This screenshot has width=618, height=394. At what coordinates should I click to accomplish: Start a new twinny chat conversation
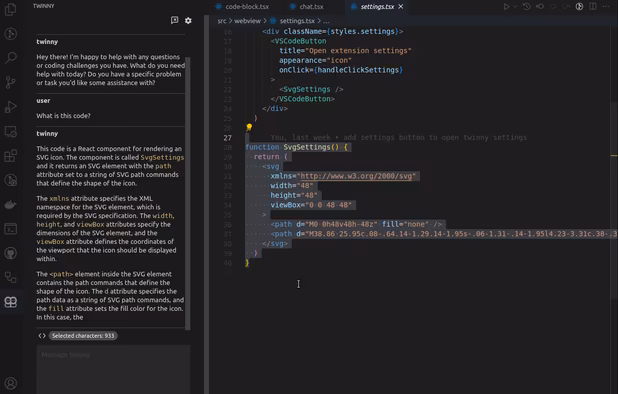175,20
